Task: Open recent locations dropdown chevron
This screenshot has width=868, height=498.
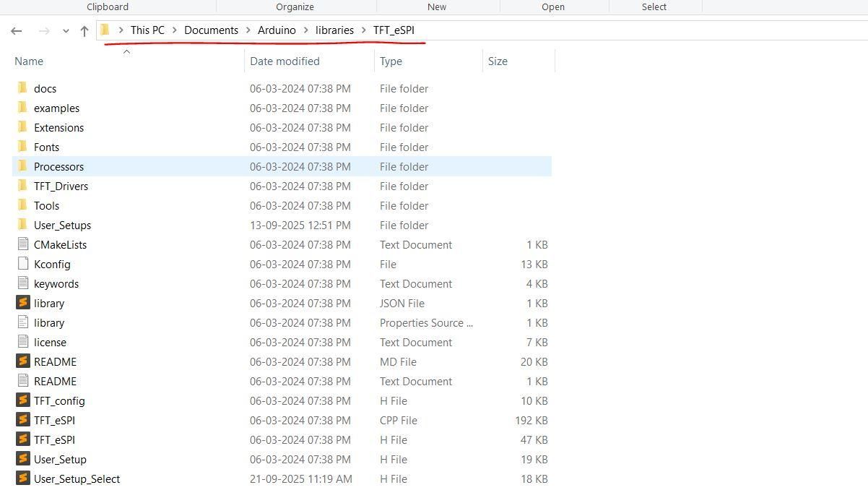Action: [66, 31]
